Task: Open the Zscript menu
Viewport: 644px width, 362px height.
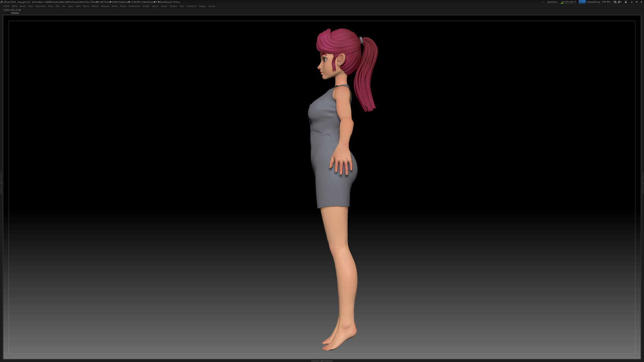Action: (212, 6)
